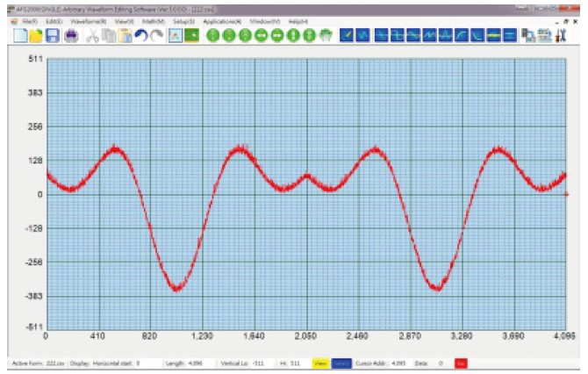588x374 pixels.
Task: Click the Copy icon in toolbar
Action: coord(109,36)
